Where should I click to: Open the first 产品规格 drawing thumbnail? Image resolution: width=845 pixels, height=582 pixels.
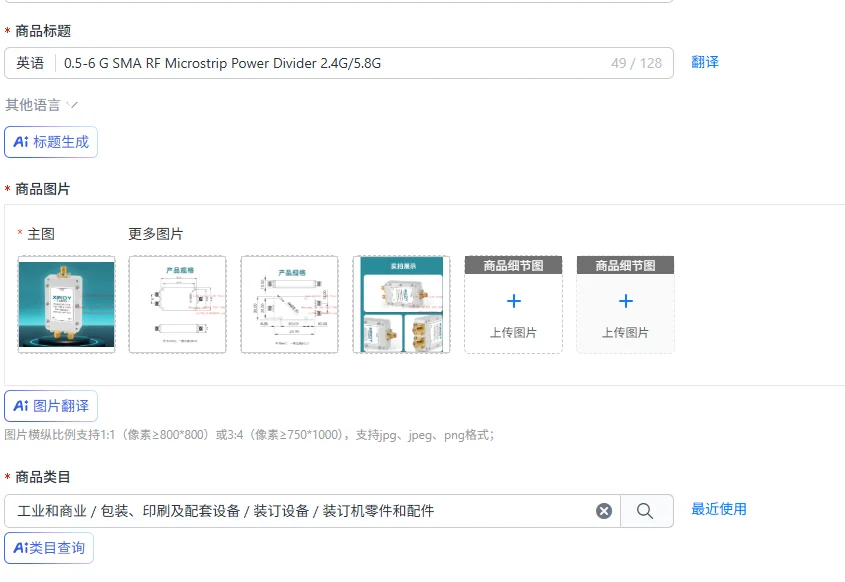click(177, 304)
